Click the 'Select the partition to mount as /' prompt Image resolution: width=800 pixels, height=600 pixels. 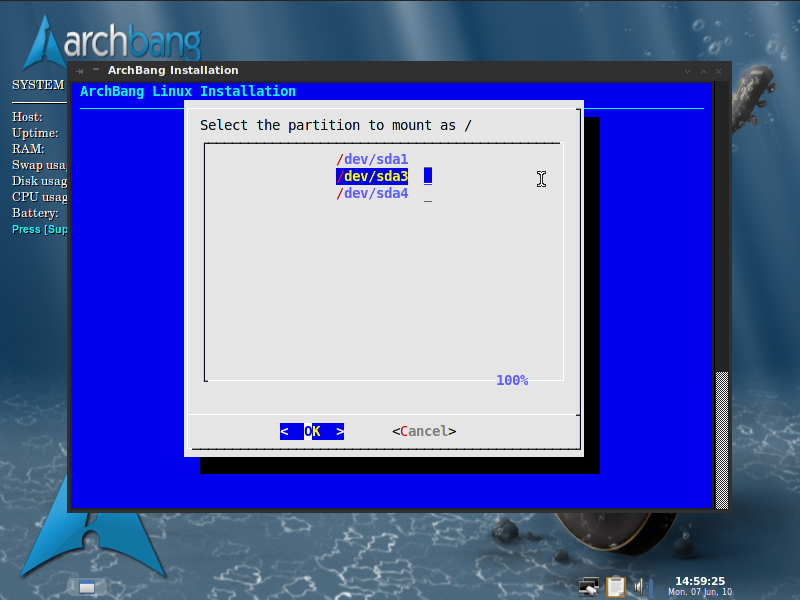click(x=336, y=126)
